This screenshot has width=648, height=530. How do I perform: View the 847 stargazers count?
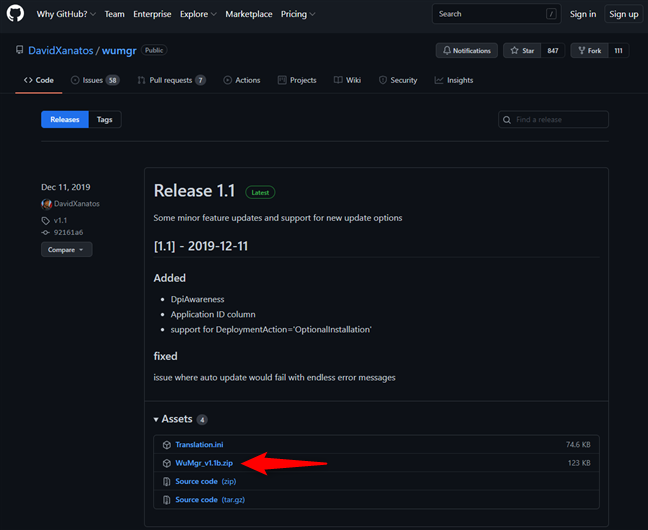click(553, 50)
